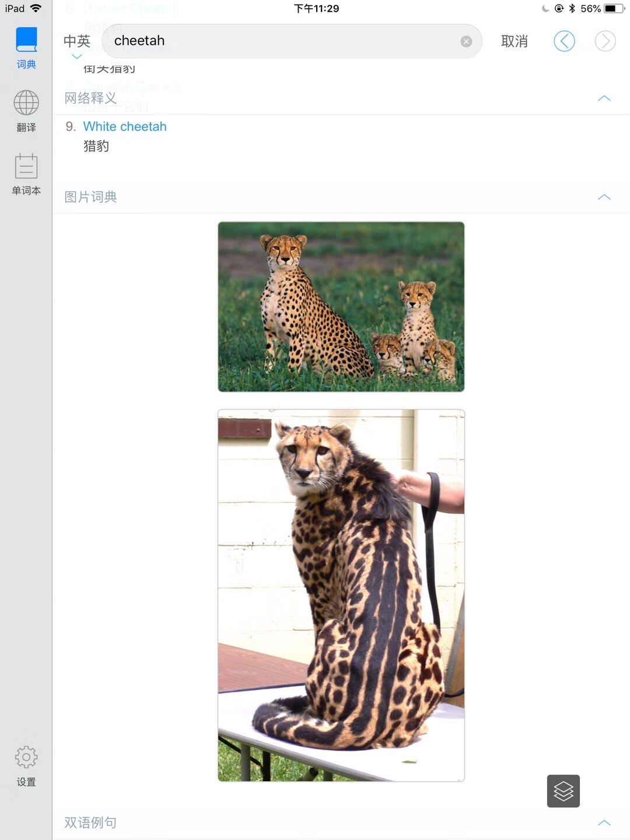Switch to the 翻译 translation tab
Viewport: 630px width, 840px height.
click(x=26, y=111)
